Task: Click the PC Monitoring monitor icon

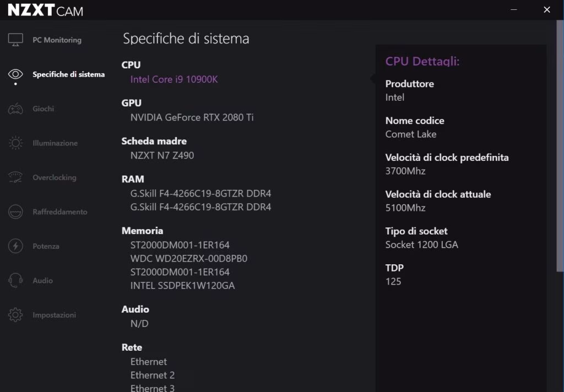Action: click(x=15, y=40)
